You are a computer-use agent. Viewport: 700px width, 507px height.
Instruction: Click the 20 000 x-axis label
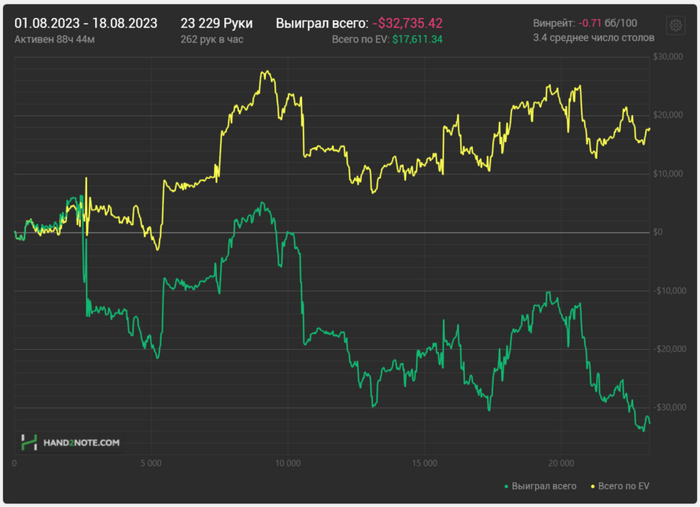(x=561, y=464)
